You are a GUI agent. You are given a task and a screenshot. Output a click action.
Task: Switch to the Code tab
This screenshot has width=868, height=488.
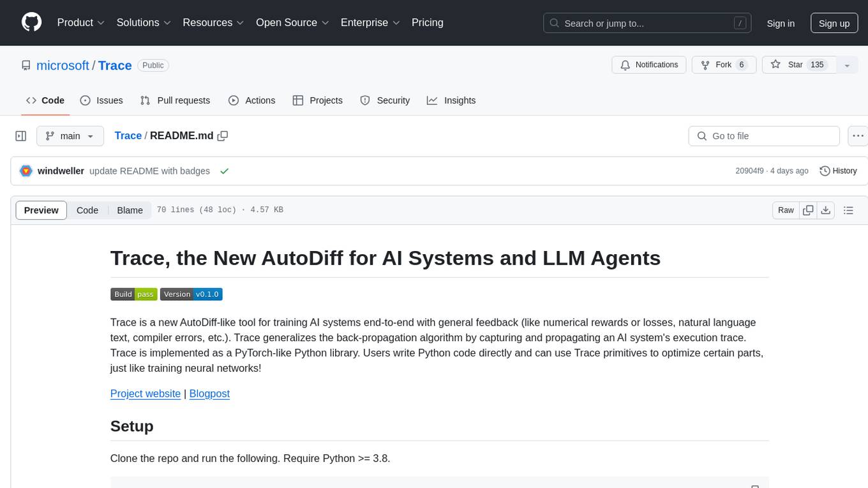[45, 100]
